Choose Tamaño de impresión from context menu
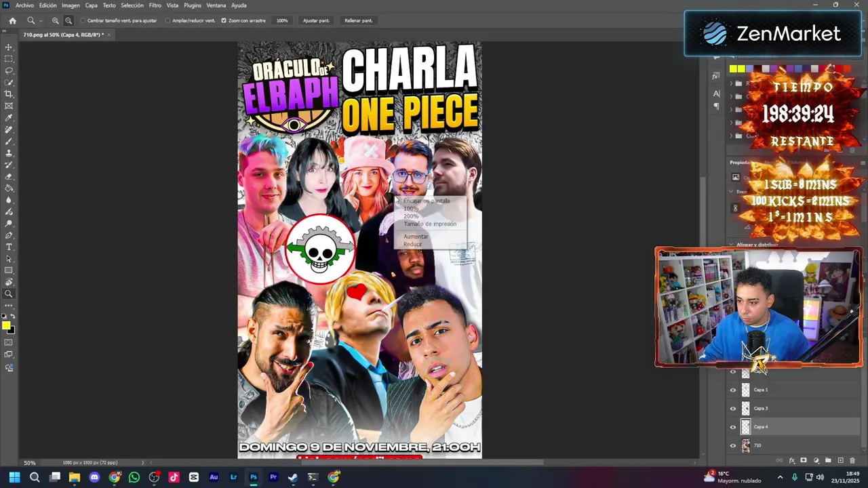Image resolution: width=868 pixels, height=488 pixels. pos(430,224)
